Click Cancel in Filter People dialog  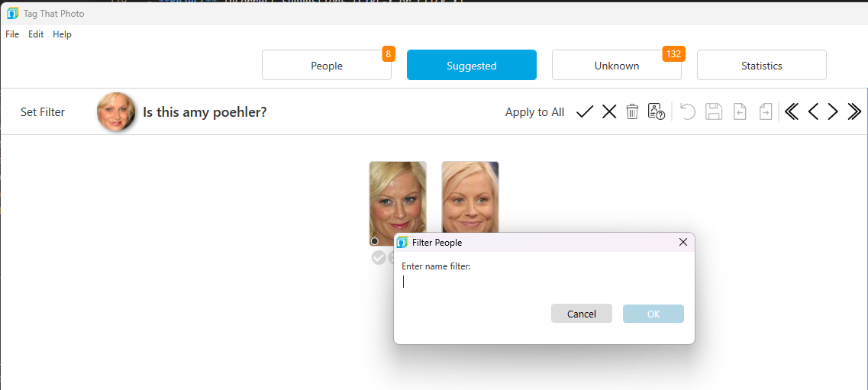pyautogui.click(x=581, y=314)
